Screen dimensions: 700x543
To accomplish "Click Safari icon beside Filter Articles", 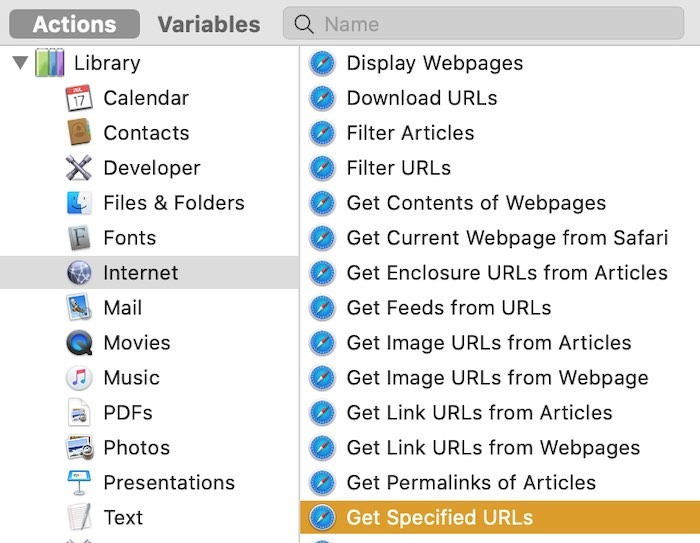I will tap(322, 133).
